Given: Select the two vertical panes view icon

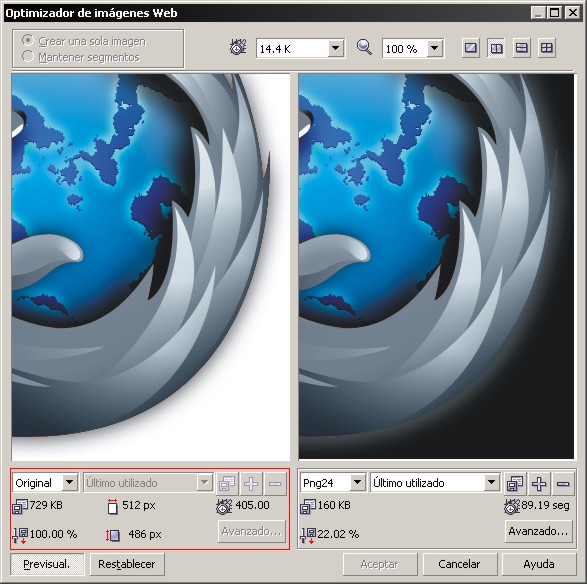Looking at the screenshot, I should [x=496, y=48].
